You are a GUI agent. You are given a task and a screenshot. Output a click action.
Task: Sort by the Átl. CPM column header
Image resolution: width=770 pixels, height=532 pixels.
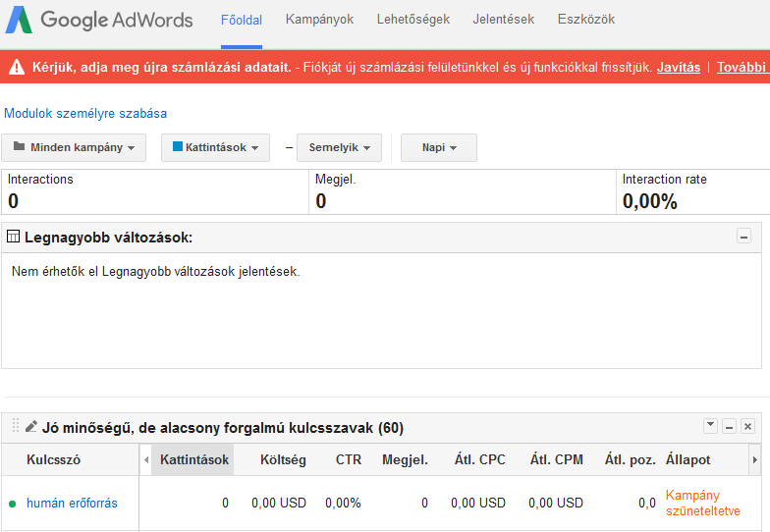click(556, 459)
